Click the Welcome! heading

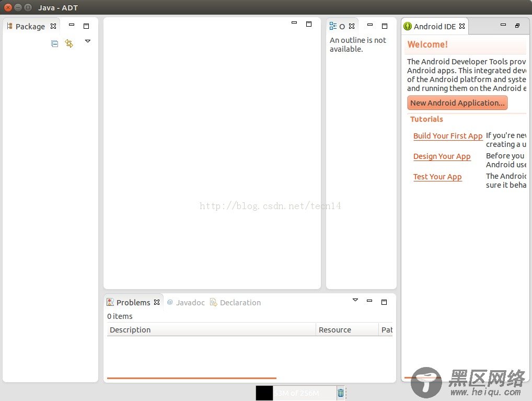(427, 44)
